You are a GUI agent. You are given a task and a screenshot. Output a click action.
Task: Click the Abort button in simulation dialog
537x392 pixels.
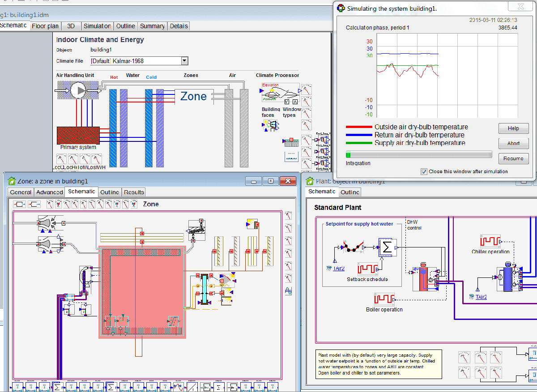(x=513, y=143)
